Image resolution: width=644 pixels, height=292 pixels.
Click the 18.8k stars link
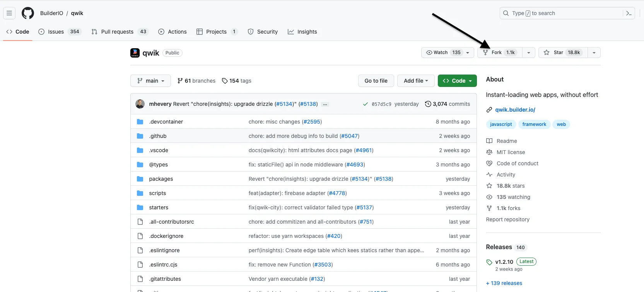click(511, 186)
